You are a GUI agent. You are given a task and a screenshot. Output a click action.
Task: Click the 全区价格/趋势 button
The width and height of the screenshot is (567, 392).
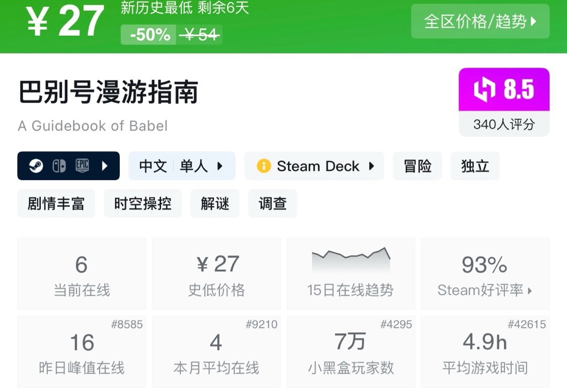479,21
